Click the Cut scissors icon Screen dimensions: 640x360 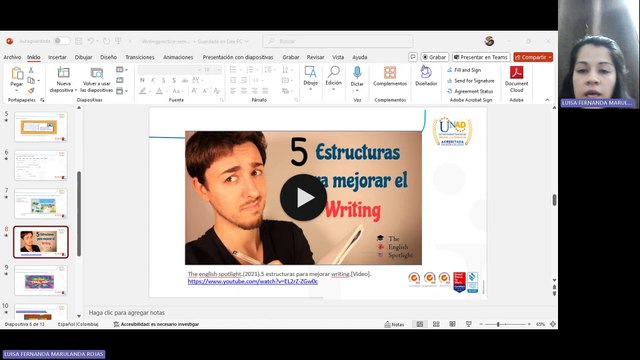click(31, 70)
